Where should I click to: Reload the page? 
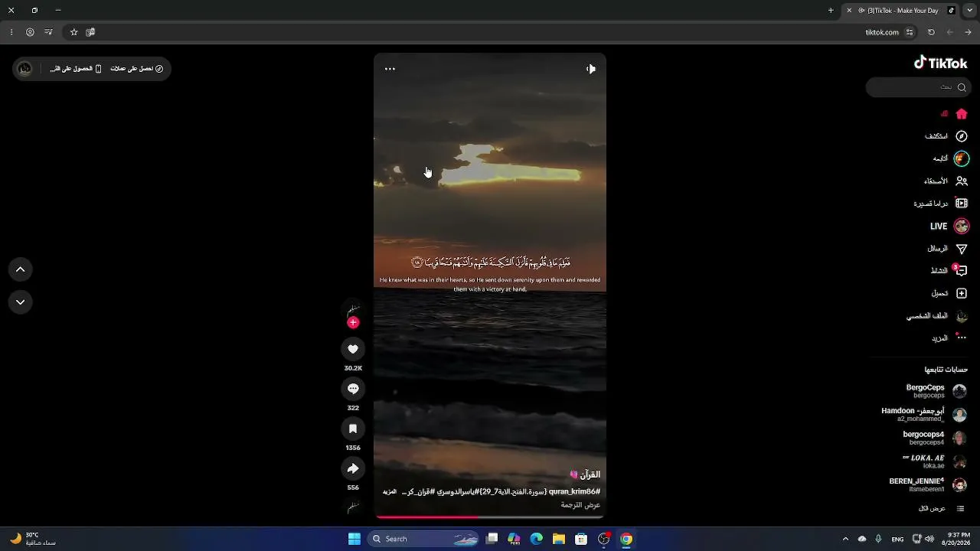(931, 32)
